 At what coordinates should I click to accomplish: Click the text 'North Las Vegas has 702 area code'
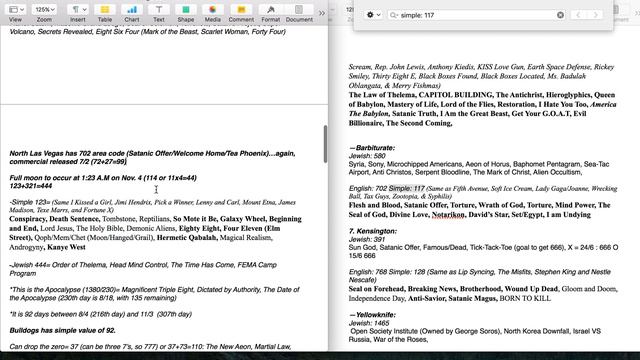pos(67,153)
